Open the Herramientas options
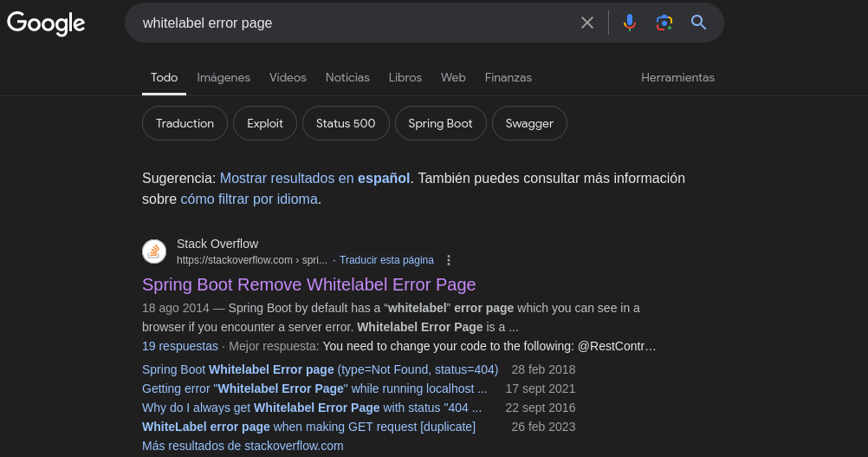The image size is (868, 457). (677, 77)
